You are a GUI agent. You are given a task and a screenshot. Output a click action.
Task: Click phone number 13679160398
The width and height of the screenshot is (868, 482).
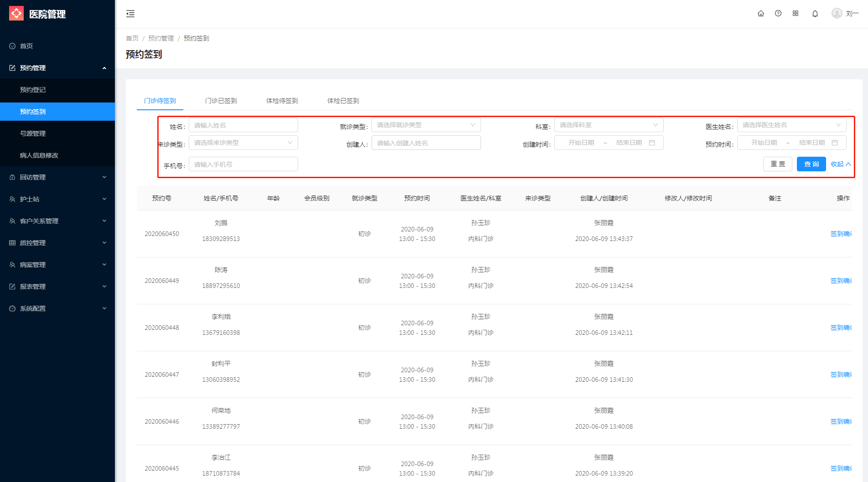pyautogui.click(x=221, y=333)
